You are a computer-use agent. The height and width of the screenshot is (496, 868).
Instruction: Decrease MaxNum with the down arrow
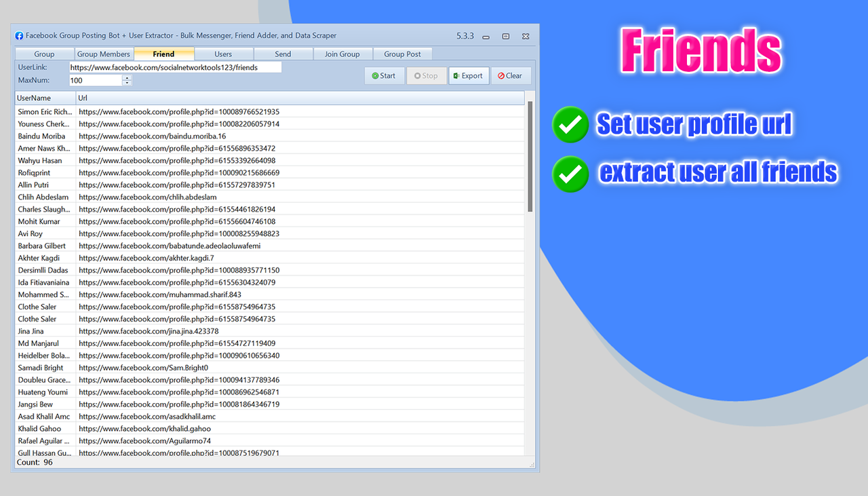(x=127, y=83)
